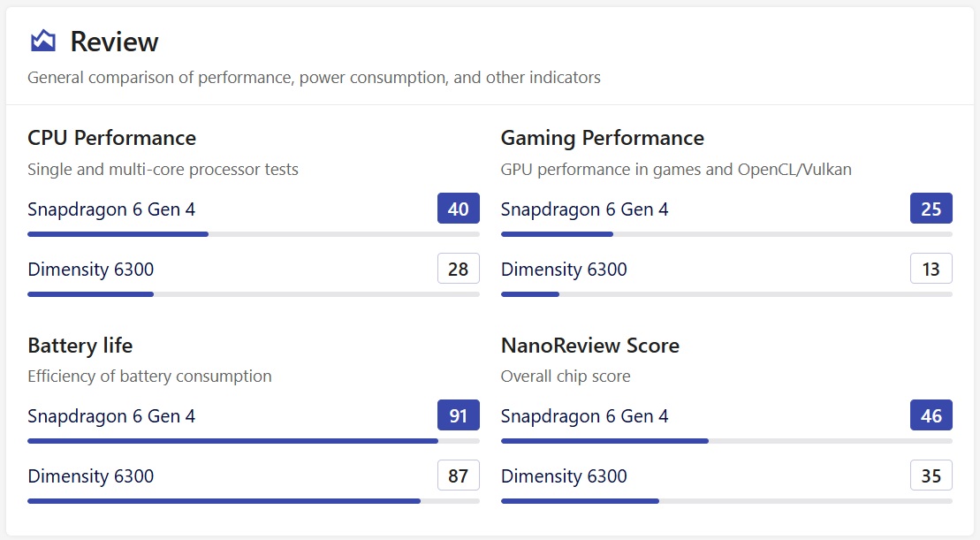Click Dimensity 6300 Battery life progress bar
980x540 pixels.
[x=253, y=501]
